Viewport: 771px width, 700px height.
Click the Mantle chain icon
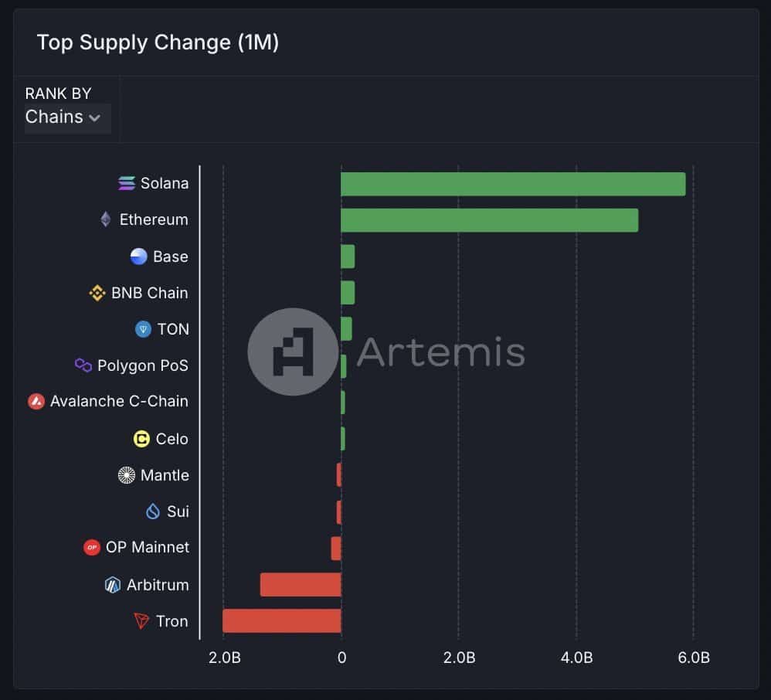click(x=127, y=474)
